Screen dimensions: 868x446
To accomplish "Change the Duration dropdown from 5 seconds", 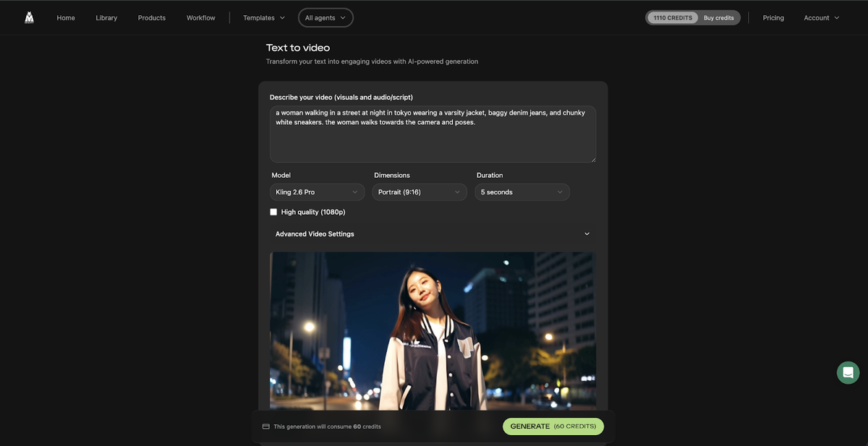I will 522,192.
